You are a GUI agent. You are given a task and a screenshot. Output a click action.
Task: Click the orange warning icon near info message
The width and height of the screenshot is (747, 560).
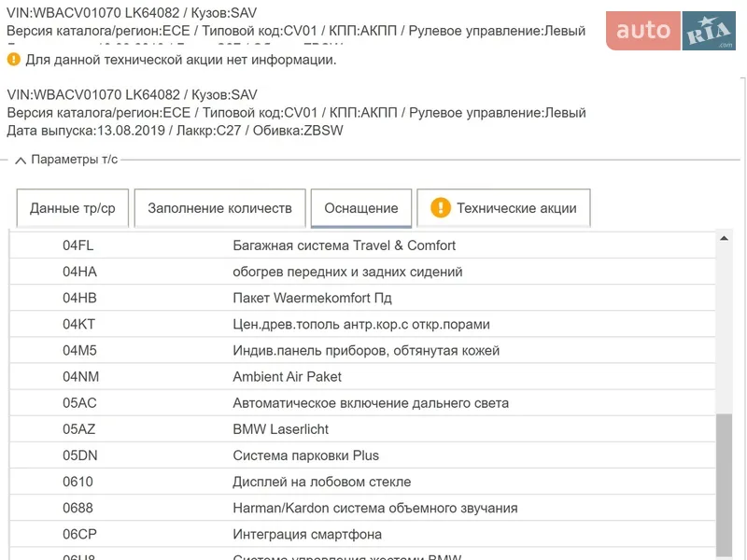tap(14, 60)
